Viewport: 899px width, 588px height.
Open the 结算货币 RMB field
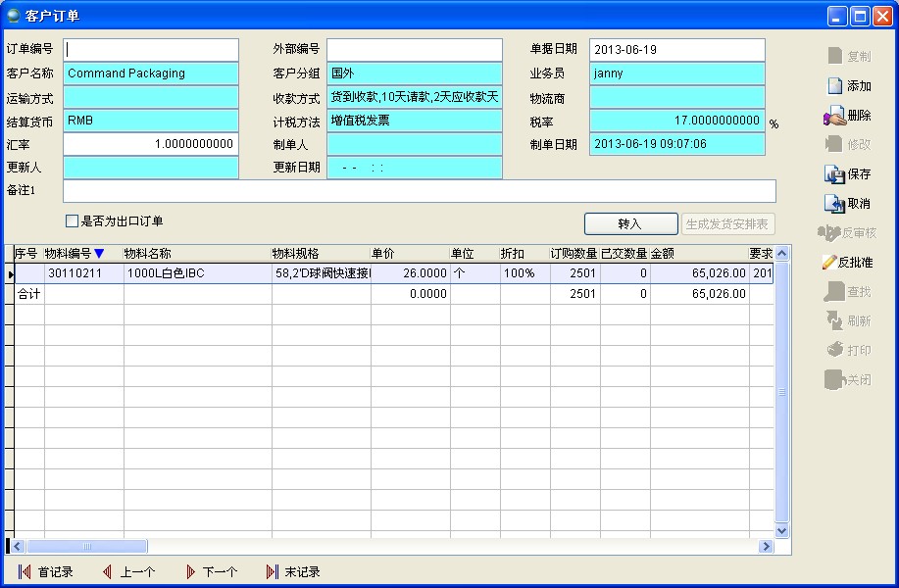pos(150,121)
